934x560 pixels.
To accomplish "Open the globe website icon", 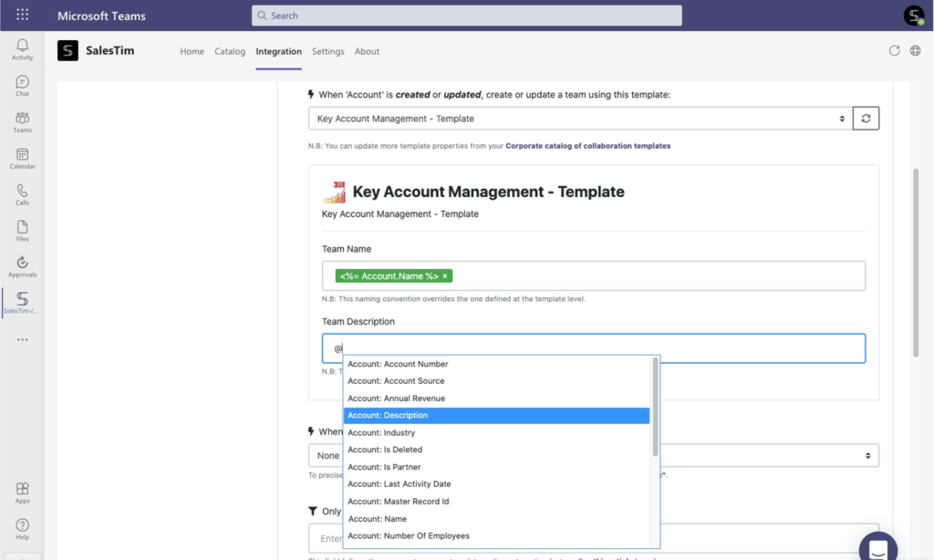I will [916, 51].
